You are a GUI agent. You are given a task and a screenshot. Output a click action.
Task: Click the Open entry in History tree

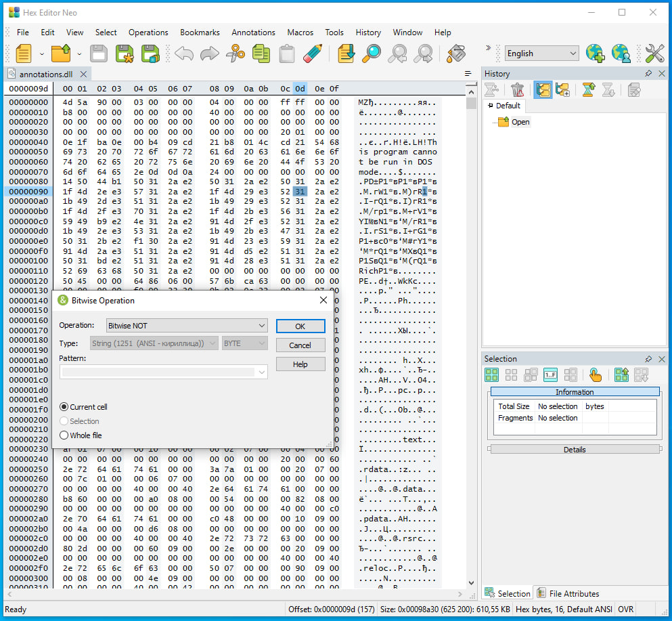point(520,122)
